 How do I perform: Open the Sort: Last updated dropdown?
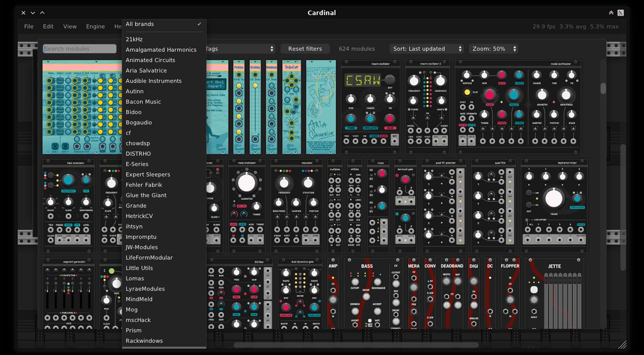click(426, 48)
